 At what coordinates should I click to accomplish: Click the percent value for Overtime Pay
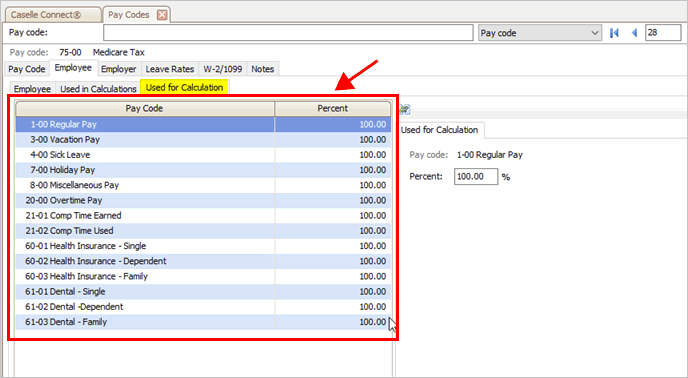(373, 200)
